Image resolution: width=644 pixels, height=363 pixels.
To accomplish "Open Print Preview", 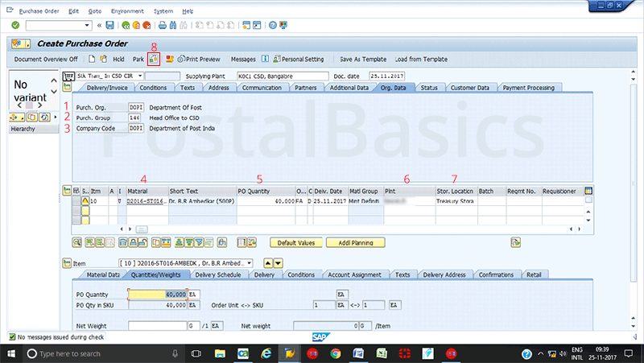I will point(198,59).
